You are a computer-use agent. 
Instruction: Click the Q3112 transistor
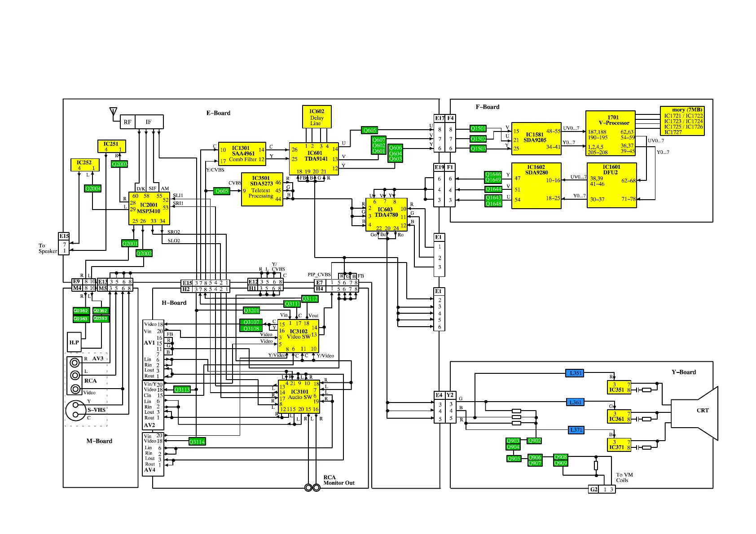point(310,299)
